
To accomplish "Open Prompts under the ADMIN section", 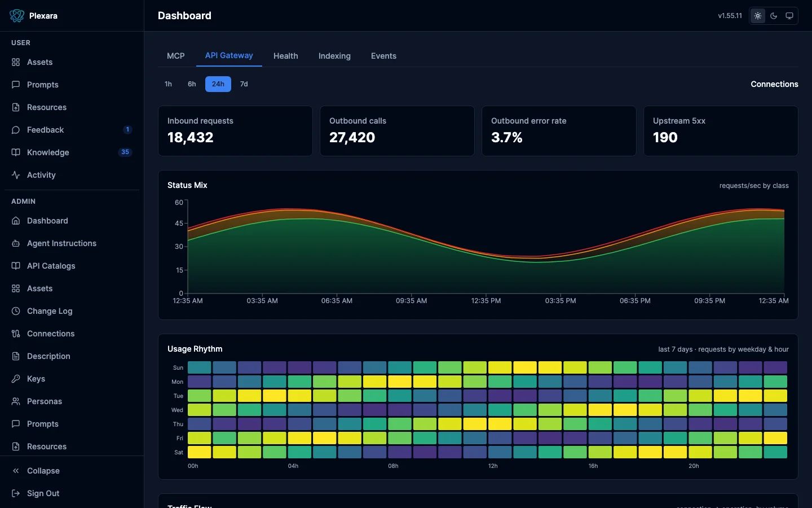I will tap(72, 424).
